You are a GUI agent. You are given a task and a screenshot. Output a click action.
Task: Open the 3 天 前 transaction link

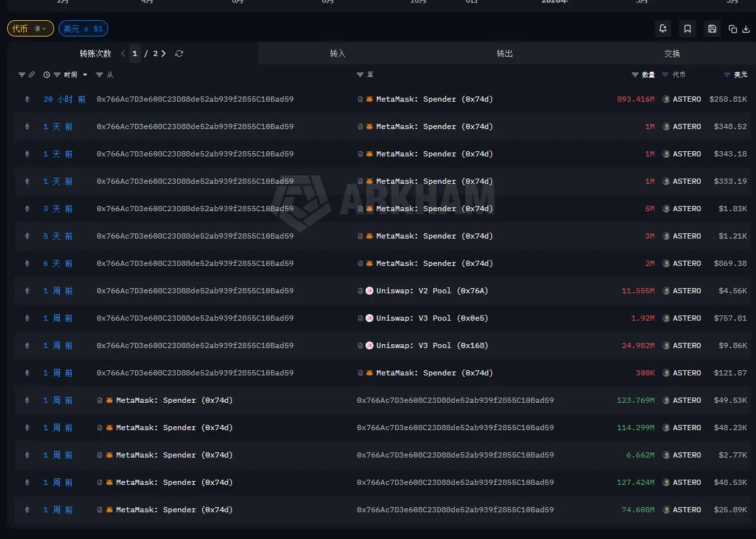click(x=58, y=209)
